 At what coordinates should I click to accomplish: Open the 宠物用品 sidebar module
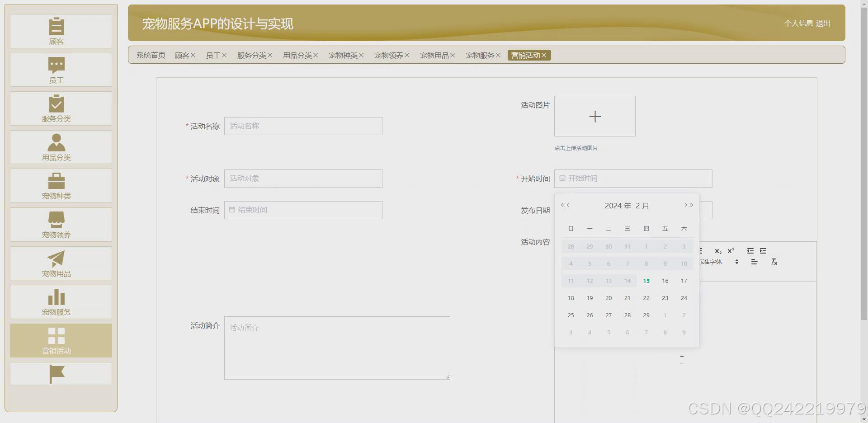61,263
